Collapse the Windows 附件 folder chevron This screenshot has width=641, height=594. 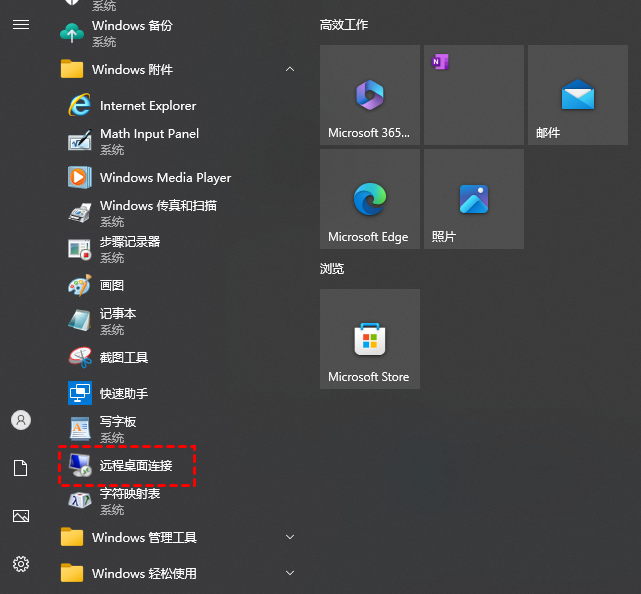290,69
